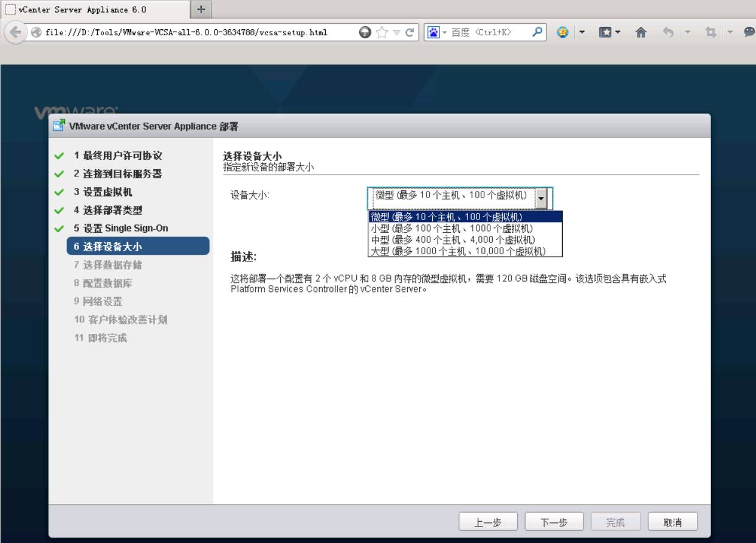Go to step 2 连接到目标服务器
The image size is (756, 543).
click(x=118, y=174)
